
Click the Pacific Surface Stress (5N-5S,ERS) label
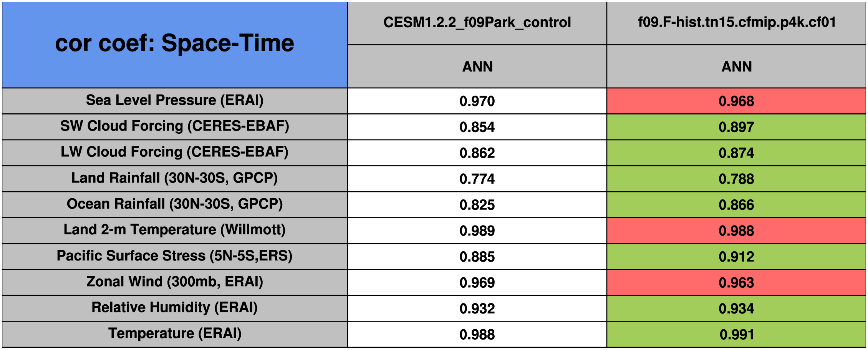175,256
